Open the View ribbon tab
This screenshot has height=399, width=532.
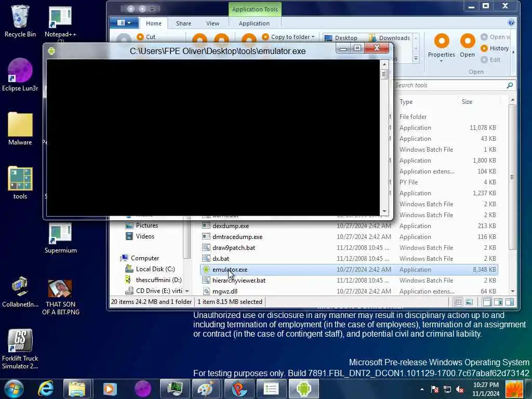(x=212, y=23)
